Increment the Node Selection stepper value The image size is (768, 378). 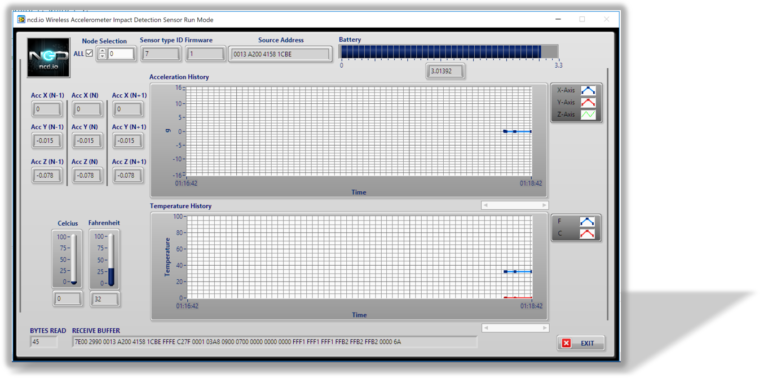(102, 51)
